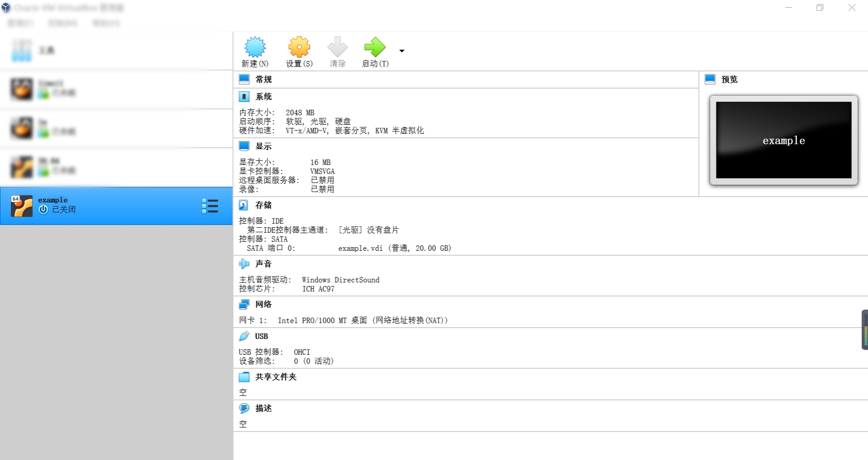Viewport: 868px width, 460px height.
Task: Open Settings (设置) gear icon
Action: click(299, 47)
